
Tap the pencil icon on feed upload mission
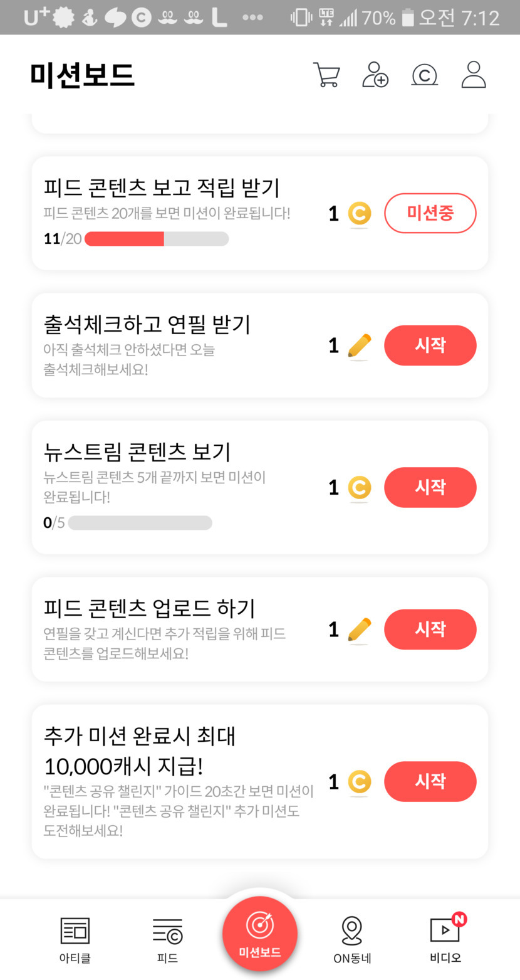[x=359, y=630]
